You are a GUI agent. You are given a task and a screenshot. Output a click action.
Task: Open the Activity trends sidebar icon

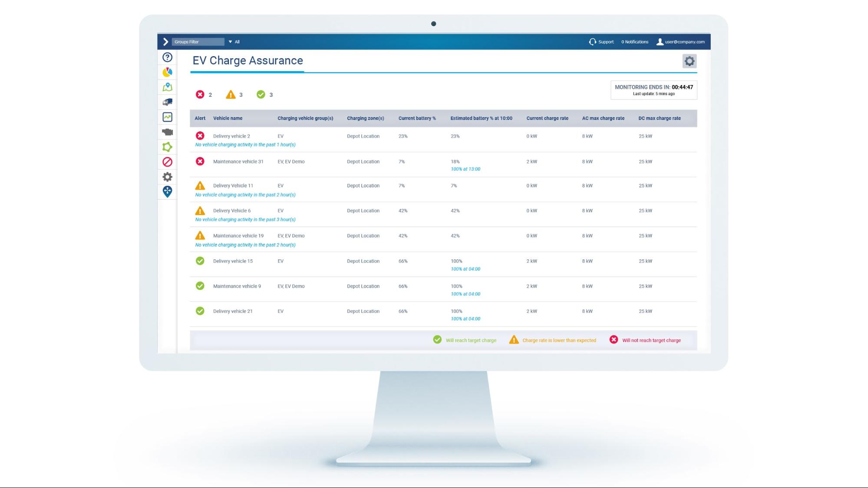[x=167, y=117]
